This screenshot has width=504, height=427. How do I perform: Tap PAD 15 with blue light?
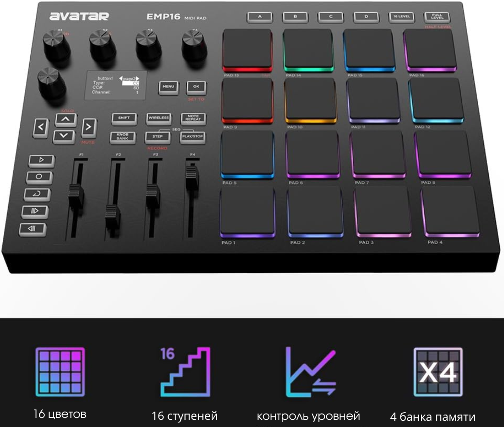(369, 50)
